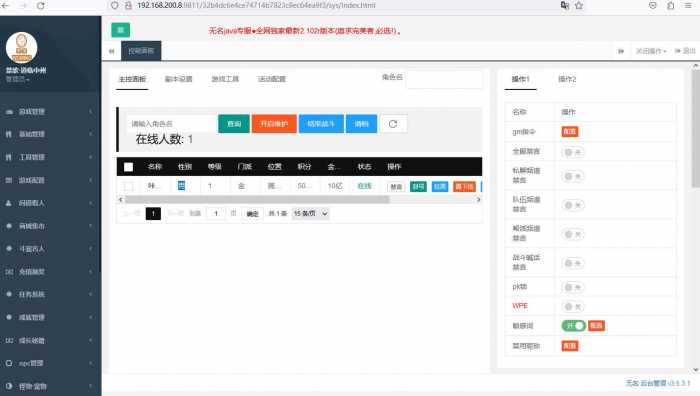
Task: Switch to the 副本设置 tab
Action: (179, 79)
